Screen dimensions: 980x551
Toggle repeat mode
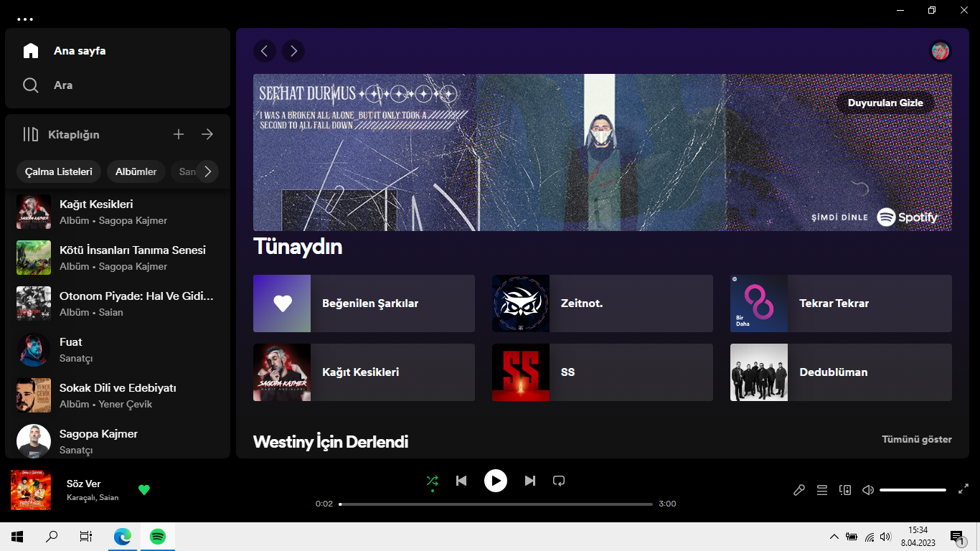point(560,481)
